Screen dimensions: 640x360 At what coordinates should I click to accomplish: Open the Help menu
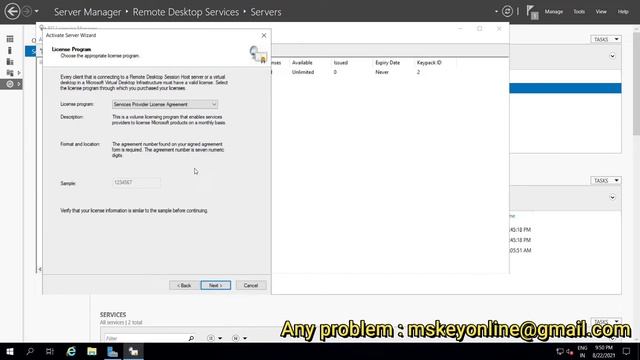tap(623, 11)
